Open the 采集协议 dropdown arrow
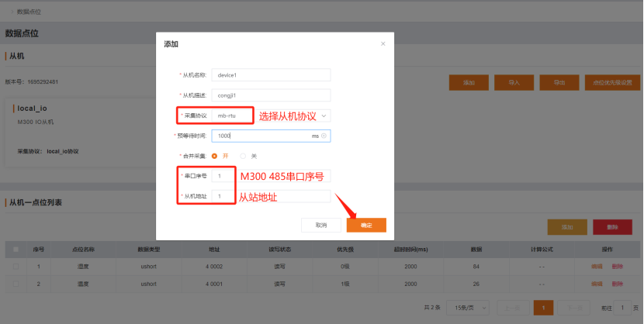Viewport: 644px width, 324px height. [x=324, y=115]
